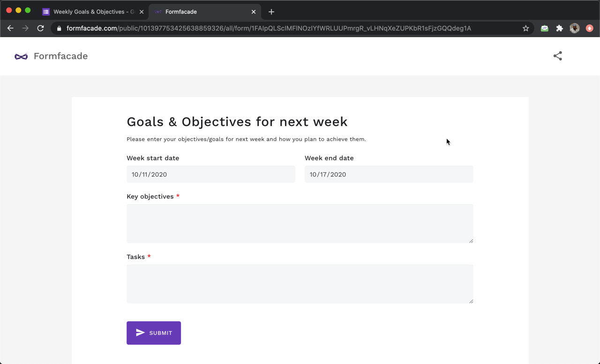Image resolution: width=600 pixels, height=364 pixels.
Task: Bookmark the page with the star icon
Action: click(x=526, y=28)
